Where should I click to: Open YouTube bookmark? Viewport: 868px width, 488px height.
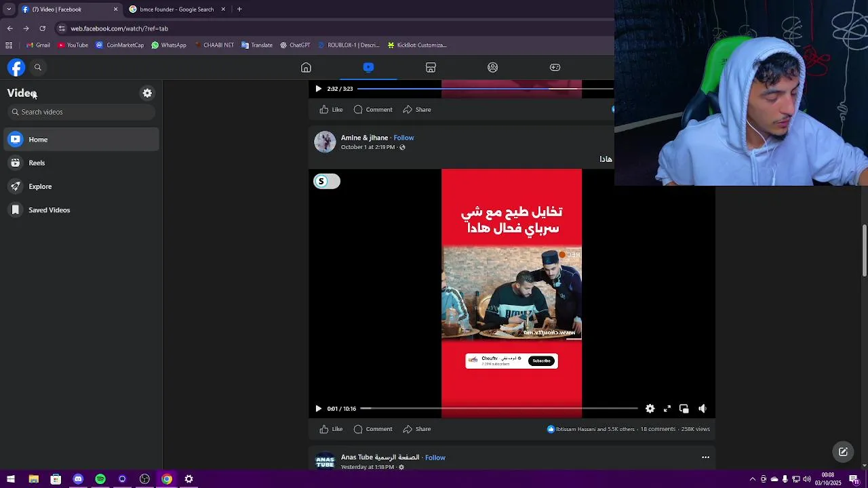tap(73, 45)
